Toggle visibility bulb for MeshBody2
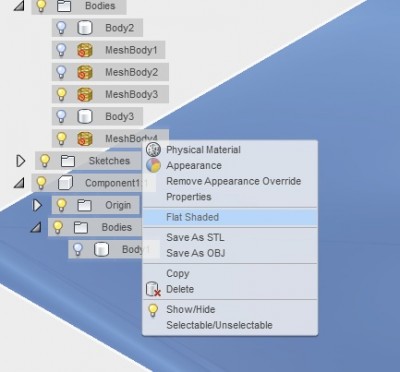 [61, 72]
